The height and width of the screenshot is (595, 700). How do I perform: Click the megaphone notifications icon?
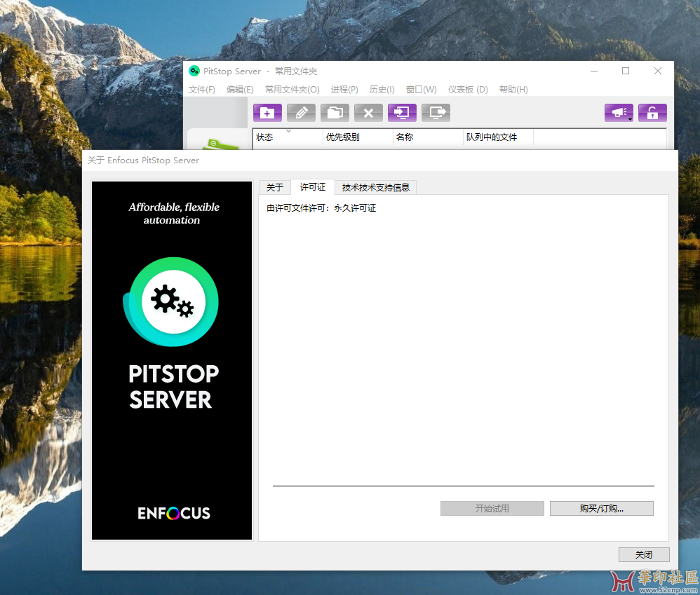pos(619,113)
